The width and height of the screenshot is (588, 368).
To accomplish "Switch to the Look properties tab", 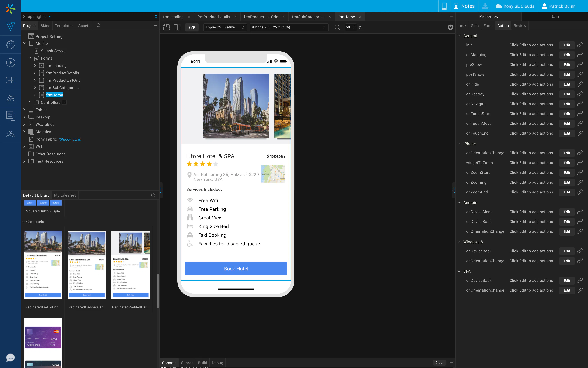I will click(462, 26).
